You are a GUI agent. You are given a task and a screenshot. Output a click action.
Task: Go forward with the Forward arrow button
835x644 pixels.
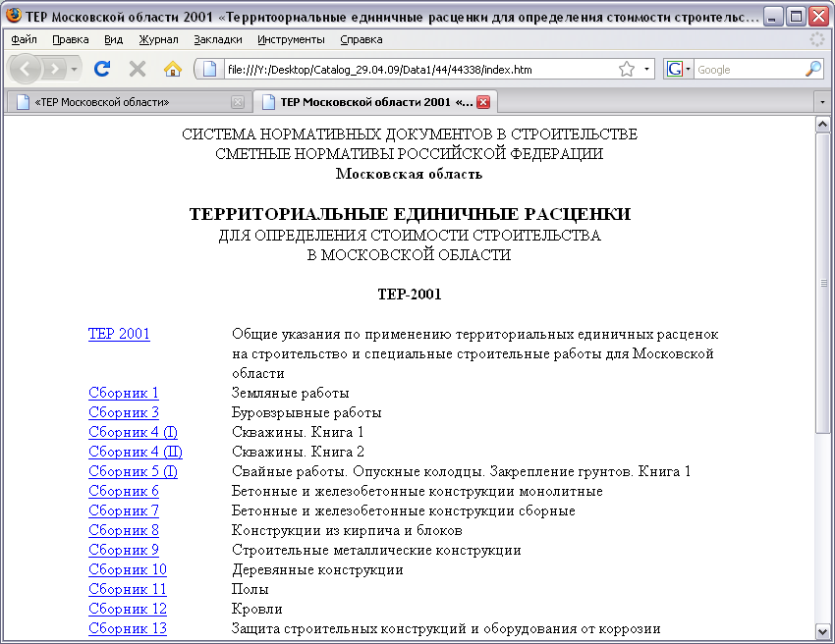(54, 69)
